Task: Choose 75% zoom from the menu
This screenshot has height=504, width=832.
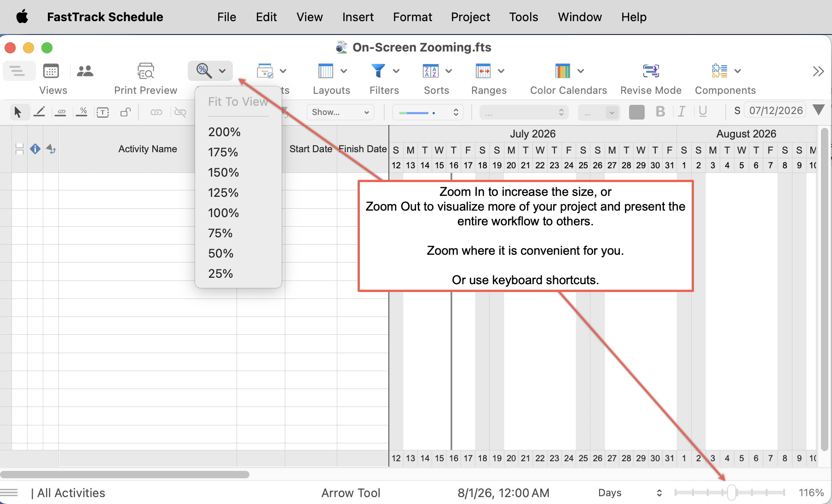Action: tap(238, 233)
